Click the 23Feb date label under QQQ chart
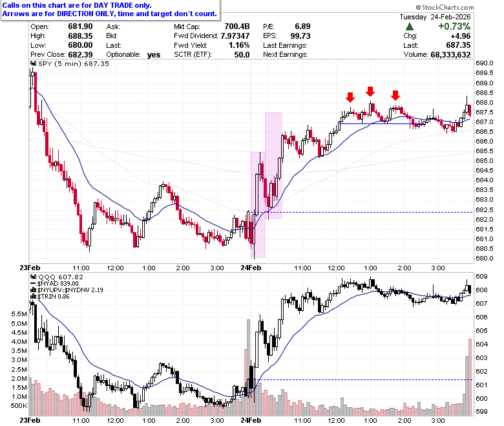 coord(30,421)
